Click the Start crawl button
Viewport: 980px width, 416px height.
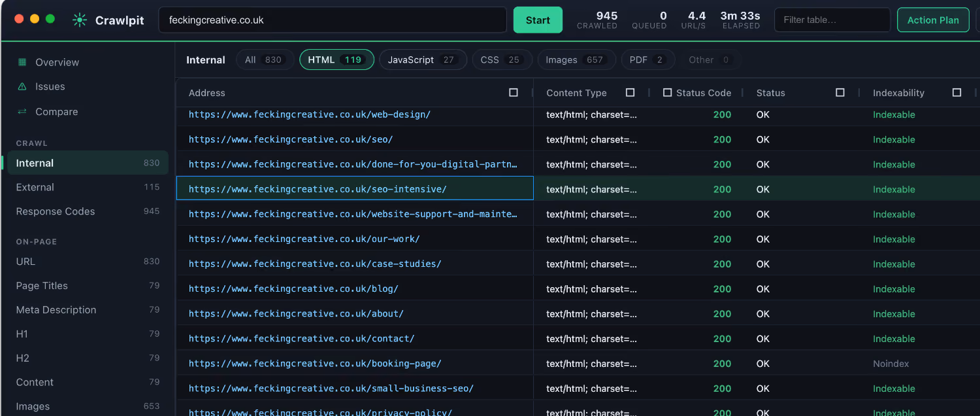click(538, 20)
